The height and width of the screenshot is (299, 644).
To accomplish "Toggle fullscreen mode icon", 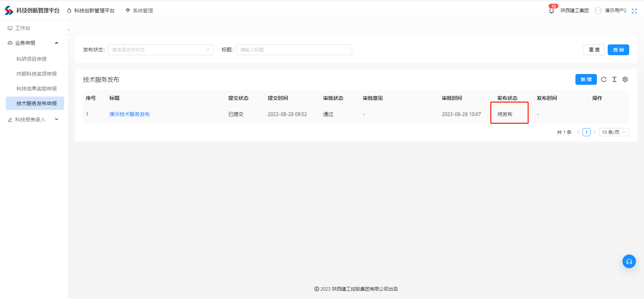I will [x=634, y=11].
